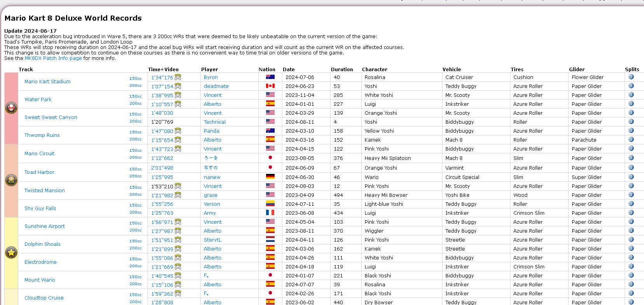Click the splits info icon in Technical's row
Screen dimensions: 644x305
631,121
